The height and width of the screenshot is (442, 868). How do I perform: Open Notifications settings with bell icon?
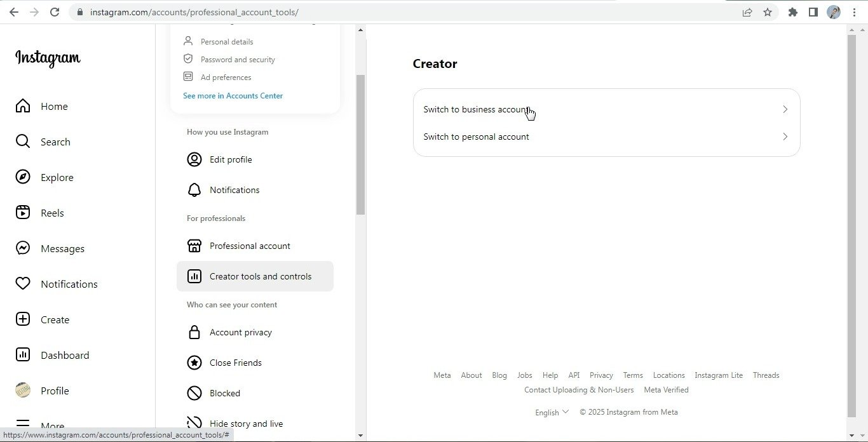click(255, 190)
